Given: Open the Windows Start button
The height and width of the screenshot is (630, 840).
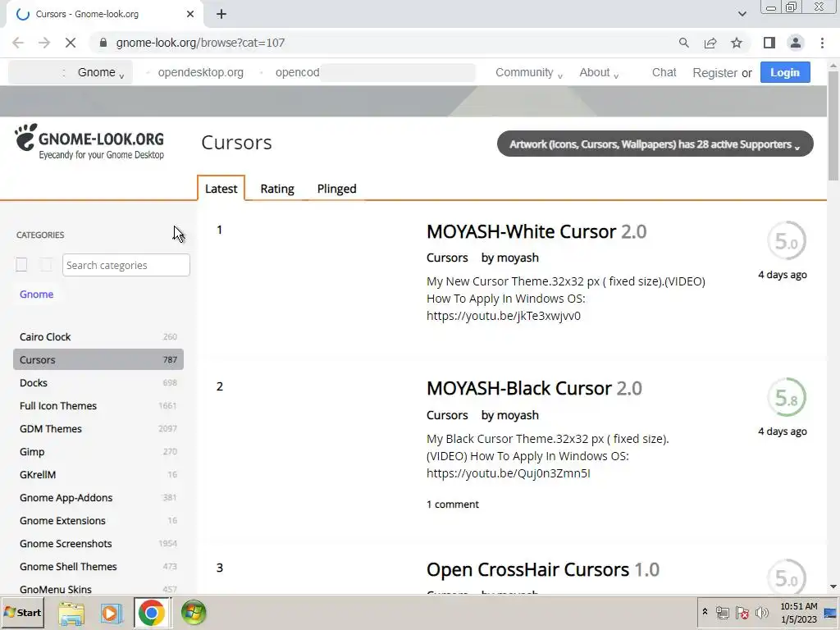Looking at the screenshot, I should 22,612.
